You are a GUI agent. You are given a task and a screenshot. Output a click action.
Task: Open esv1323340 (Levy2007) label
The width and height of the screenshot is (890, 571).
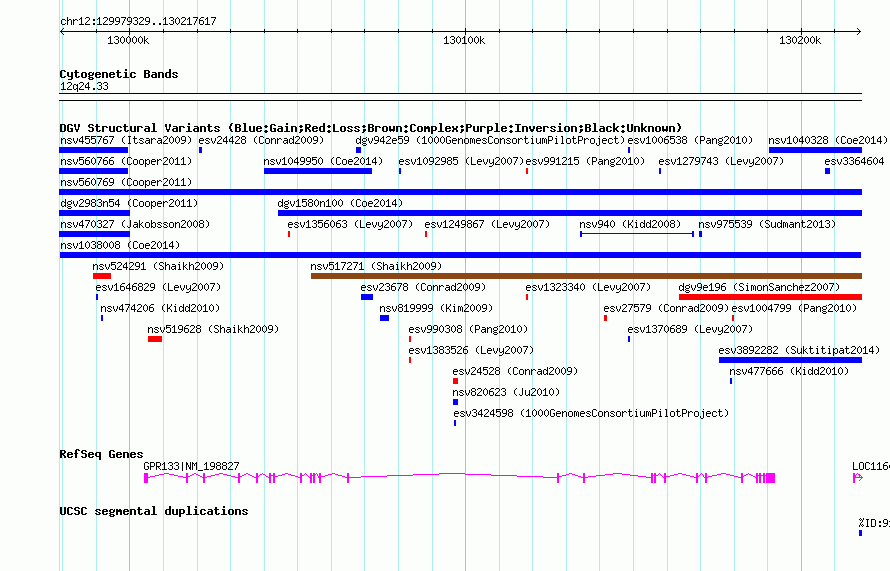coord(589,287)
